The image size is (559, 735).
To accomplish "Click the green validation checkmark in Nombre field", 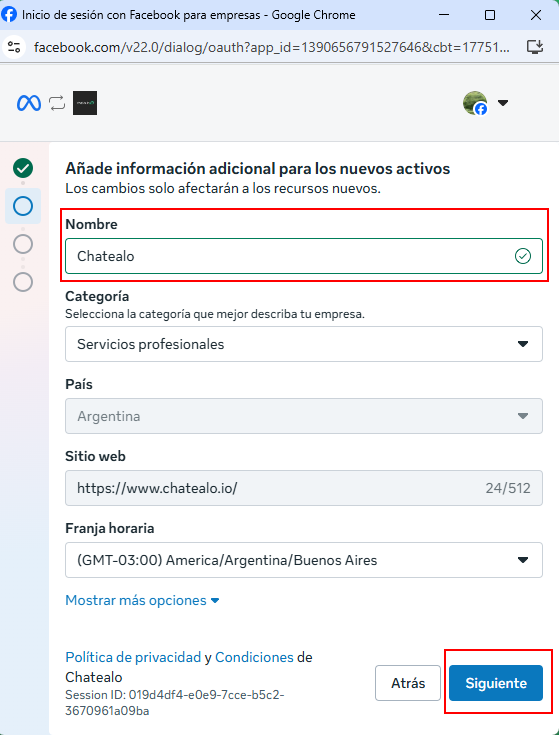I will click(x=523, y=256).
